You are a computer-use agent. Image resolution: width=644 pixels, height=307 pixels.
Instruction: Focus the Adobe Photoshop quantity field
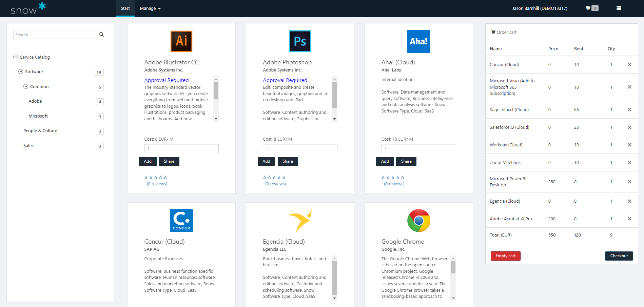click(300, 149)
